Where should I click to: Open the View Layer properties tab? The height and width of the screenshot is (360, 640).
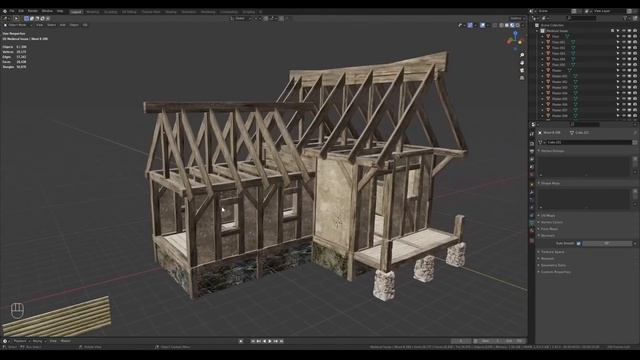[531, 159]
